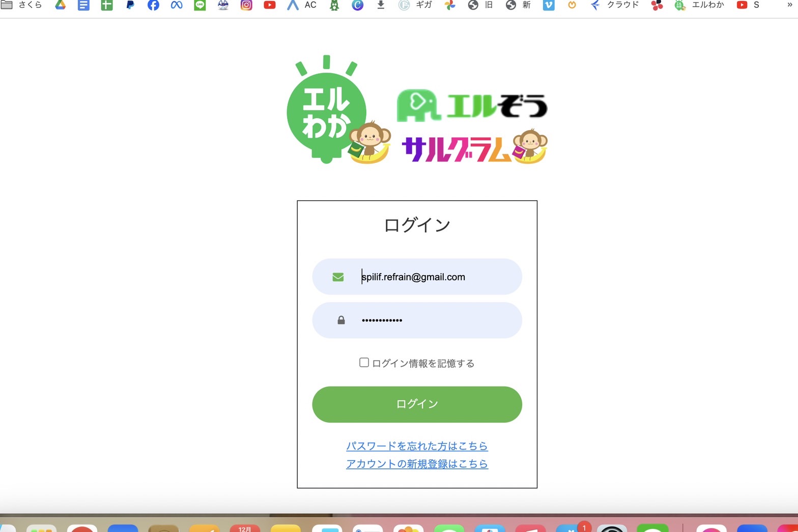Open the LINE bookmark
The image size is (798, 532).
pos(200,5)
